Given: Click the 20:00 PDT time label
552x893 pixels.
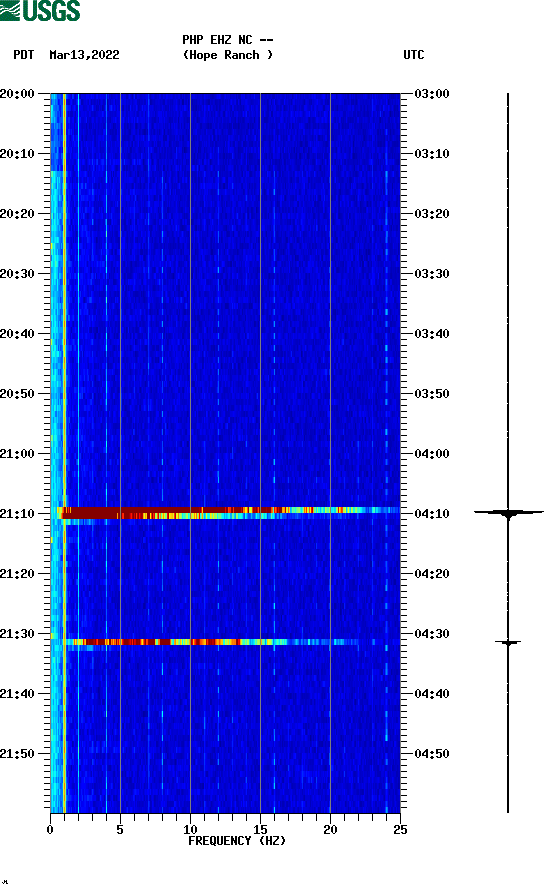Looking at the screenshot, I should [17, 93].
